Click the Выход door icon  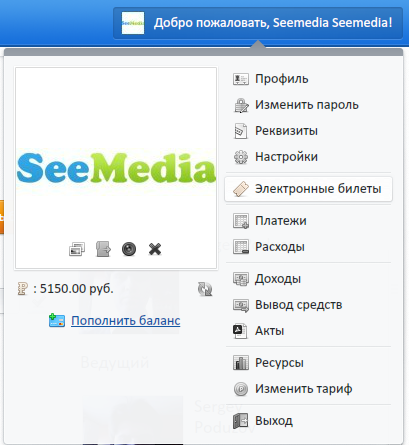240,421
